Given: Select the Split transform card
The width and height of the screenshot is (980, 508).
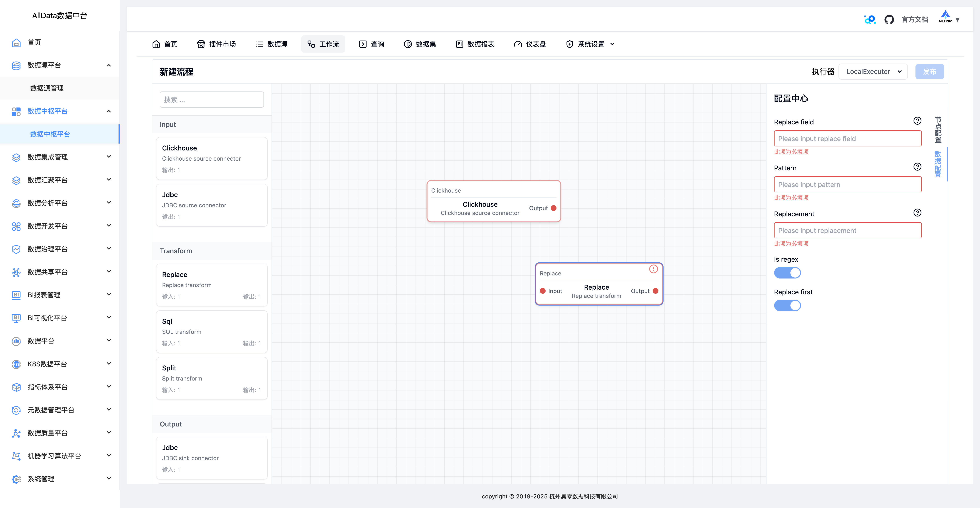Looking at the screenshot, I should click(212, 379).
